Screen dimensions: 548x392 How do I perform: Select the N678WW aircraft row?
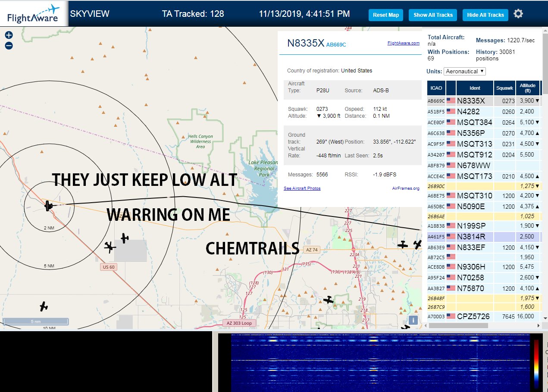point(484,166)
